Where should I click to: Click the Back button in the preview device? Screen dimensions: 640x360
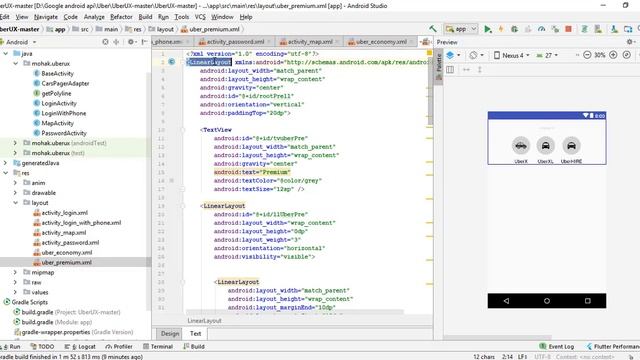pos(506,301)
